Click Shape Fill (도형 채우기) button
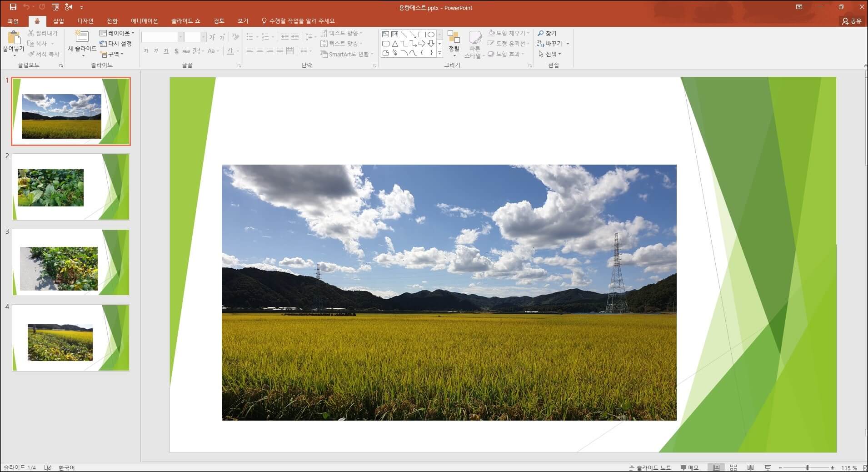Screen dimensions: 868x472 pos(508,33)
